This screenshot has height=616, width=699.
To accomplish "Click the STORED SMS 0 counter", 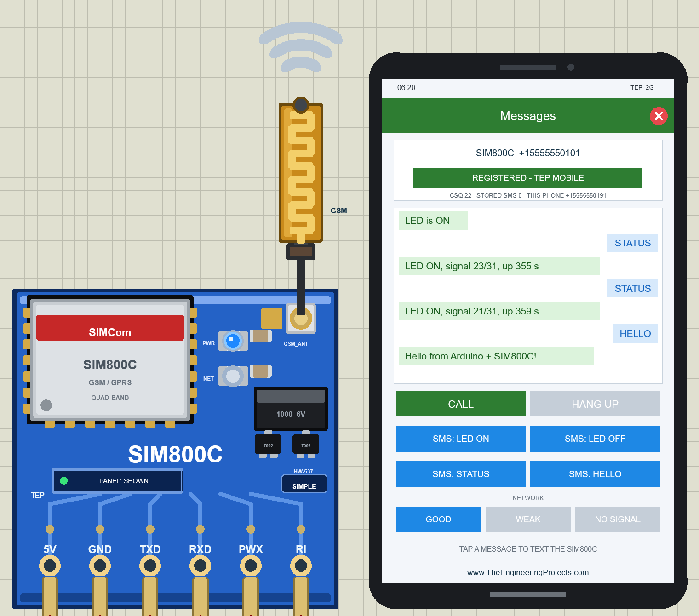I will click(x=499, y=195).
